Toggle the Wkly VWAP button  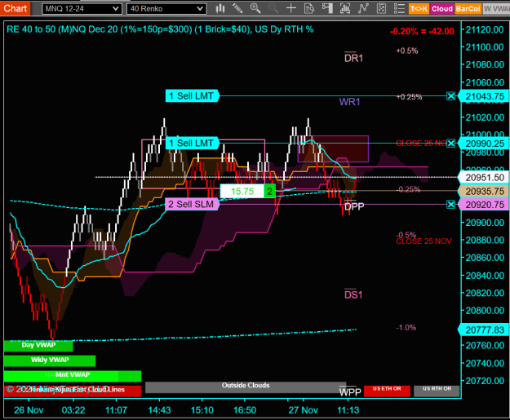[50, 360]
